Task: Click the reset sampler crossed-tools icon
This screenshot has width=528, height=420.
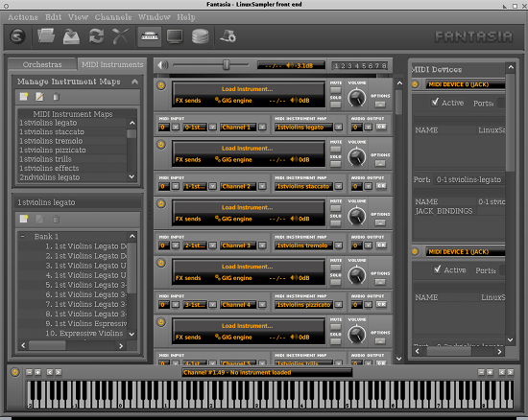Action: click(x=121, y=36)
